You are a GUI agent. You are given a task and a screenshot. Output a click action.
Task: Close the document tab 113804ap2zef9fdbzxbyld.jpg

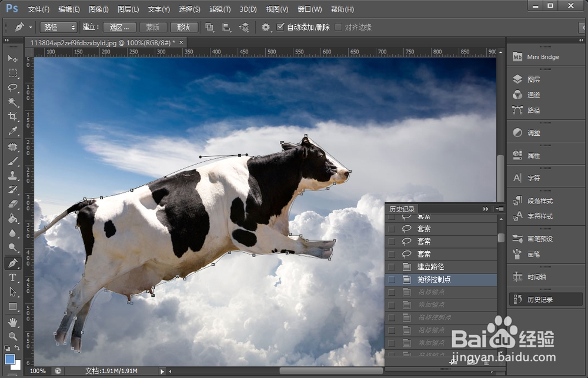click(x=181, y=42)
